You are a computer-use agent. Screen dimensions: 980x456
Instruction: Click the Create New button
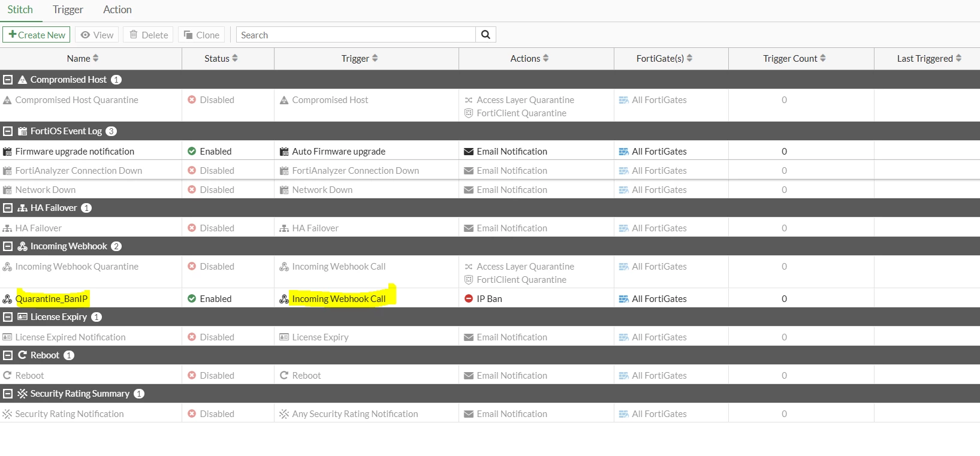(37, 35)
